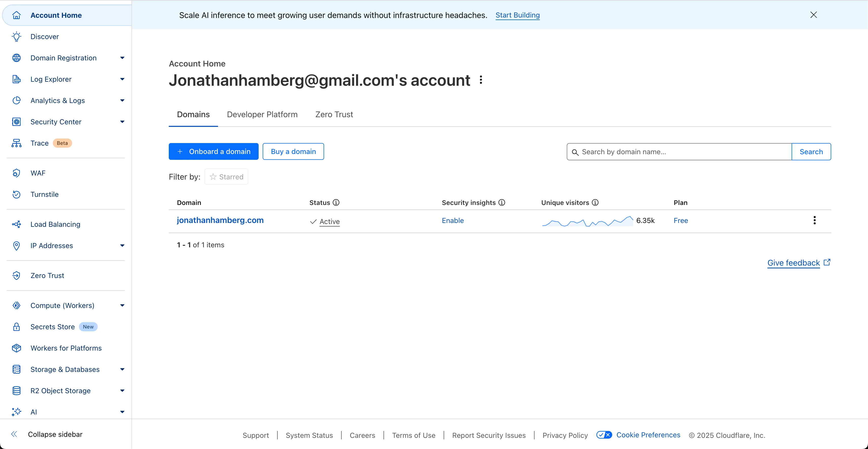Open the Give feedback link
Image resolution: width=868 pixels, height=449 pixels.
[799, 263]
